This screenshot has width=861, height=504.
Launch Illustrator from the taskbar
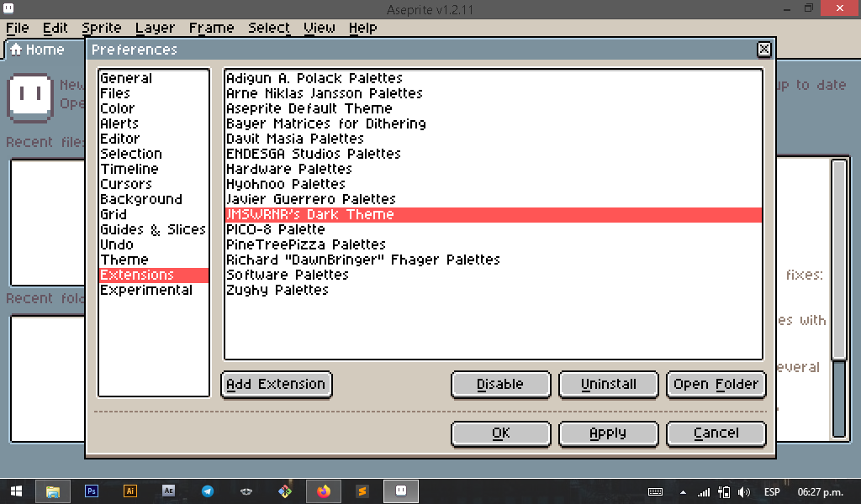pos(129,491)
